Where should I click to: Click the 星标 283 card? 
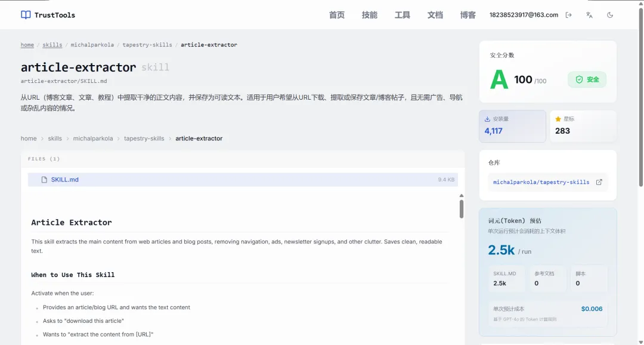coord(583,126)
